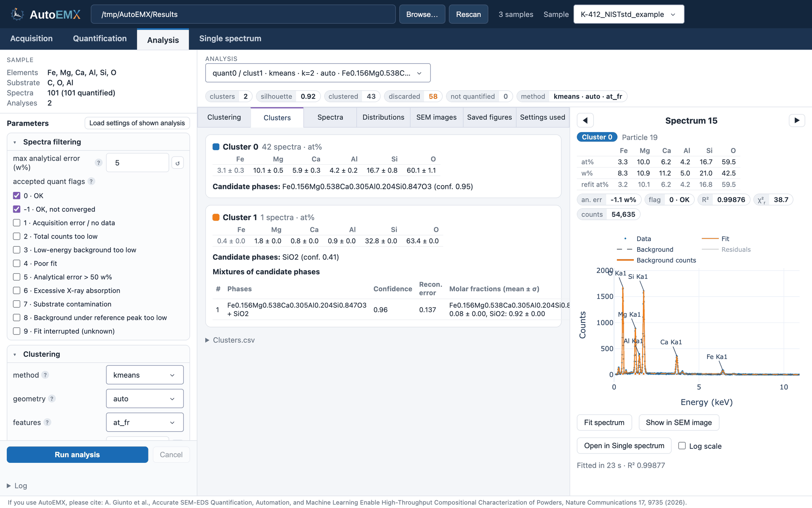The image size is (812, 508).
Task: Click the Rescan button
Action: [x=468, y=14]
